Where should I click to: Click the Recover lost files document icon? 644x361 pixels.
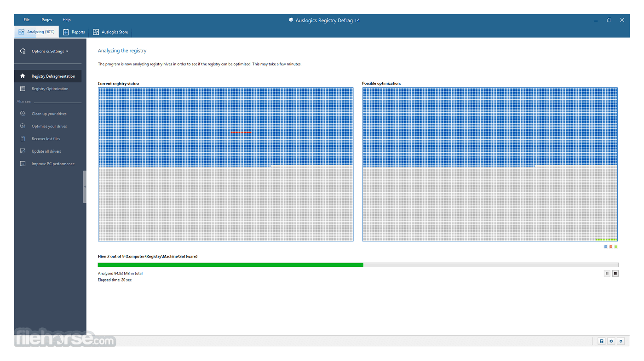(x=23, y=138)
